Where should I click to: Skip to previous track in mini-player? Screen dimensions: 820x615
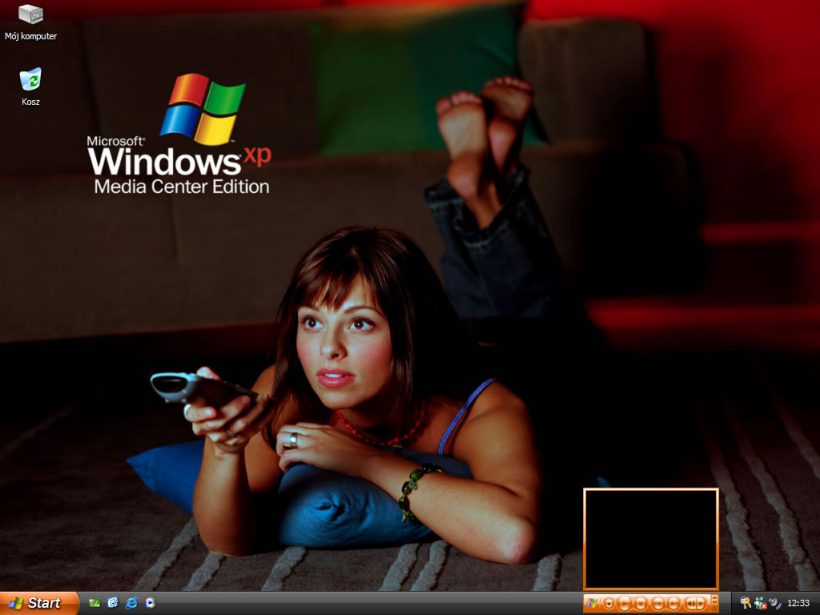tap(657, 603)
